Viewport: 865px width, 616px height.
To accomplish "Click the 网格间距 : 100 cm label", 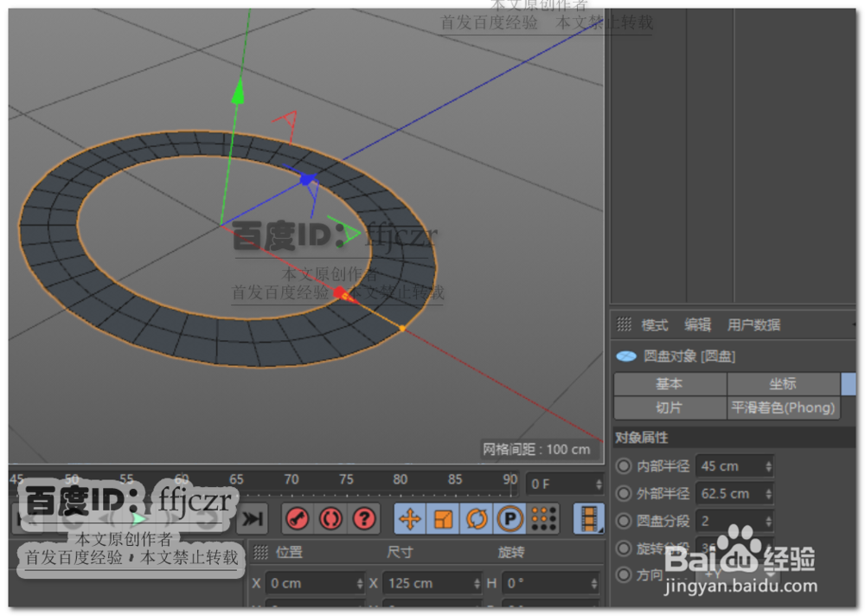I will point(536,449).
